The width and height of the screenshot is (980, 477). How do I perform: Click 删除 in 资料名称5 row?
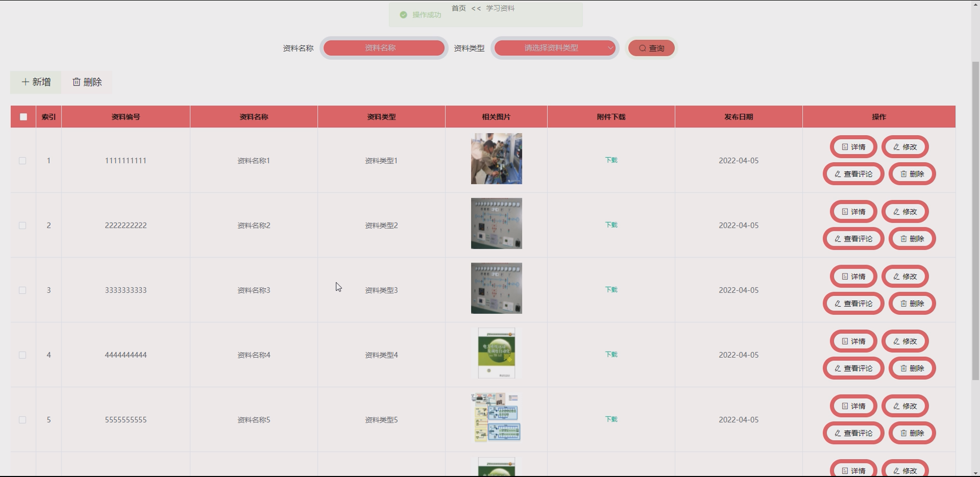(912, 433)
